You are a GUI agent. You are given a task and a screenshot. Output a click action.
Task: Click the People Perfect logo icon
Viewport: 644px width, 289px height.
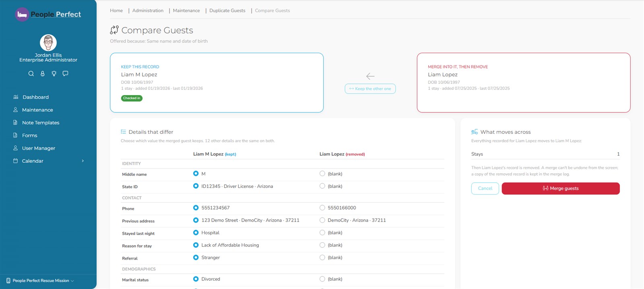(x=22, y=15)
